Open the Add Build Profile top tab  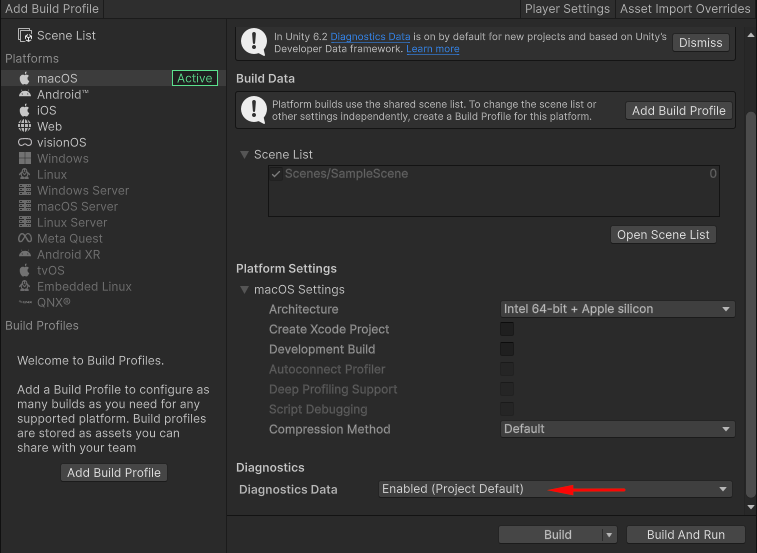(x=52, y=9)
